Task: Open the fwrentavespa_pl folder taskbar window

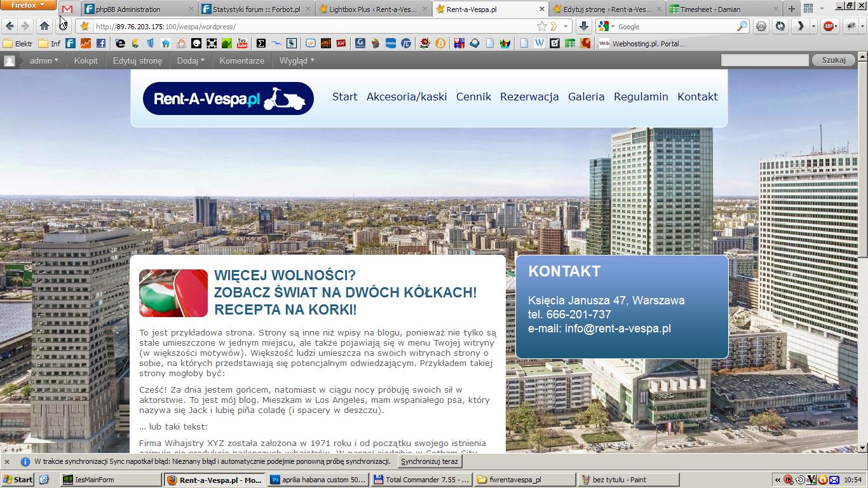Action: coord(525,480)
